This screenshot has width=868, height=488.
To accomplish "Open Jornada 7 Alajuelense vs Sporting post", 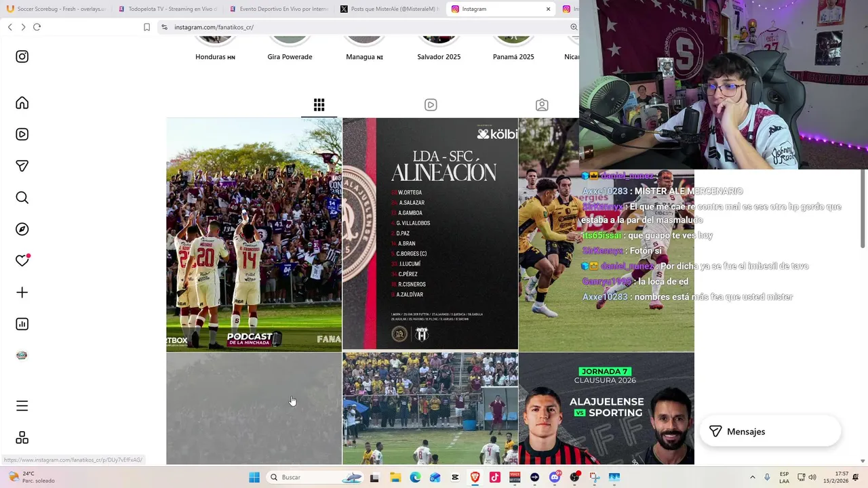I will point(607,408).
